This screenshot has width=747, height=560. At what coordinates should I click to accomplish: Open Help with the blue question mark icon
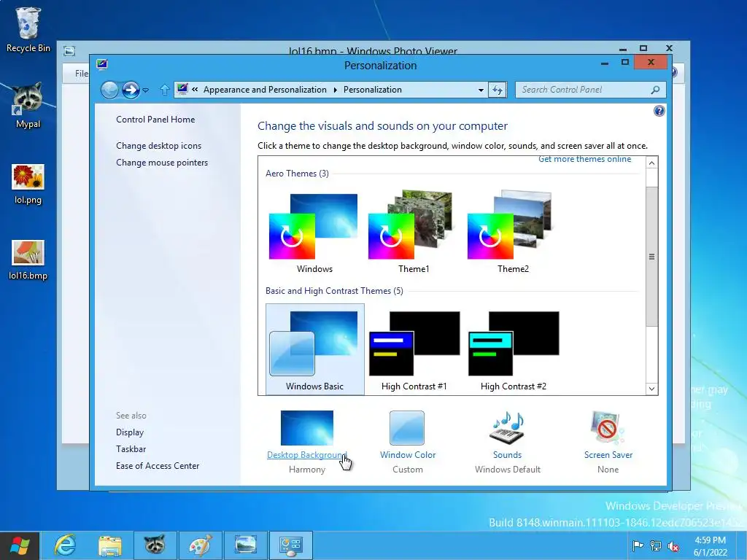click(x=659, y=111)
